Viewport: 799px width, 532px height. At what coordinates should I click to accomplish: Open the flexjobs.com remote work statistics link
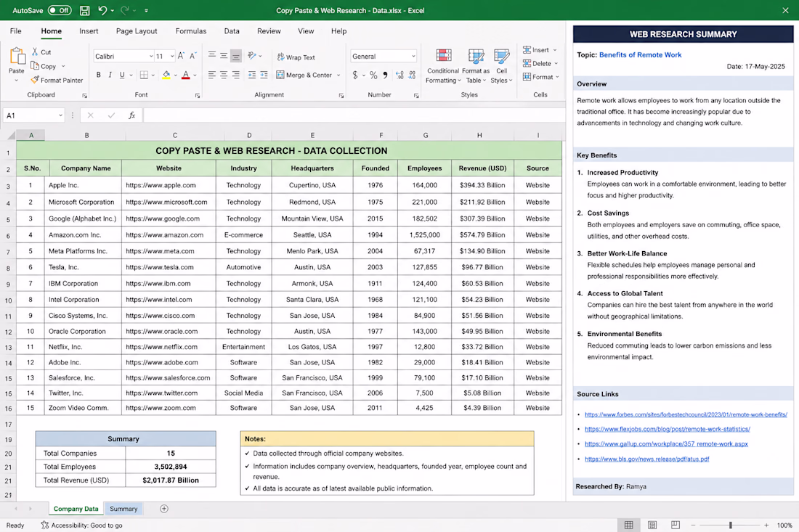coord(667,429)
